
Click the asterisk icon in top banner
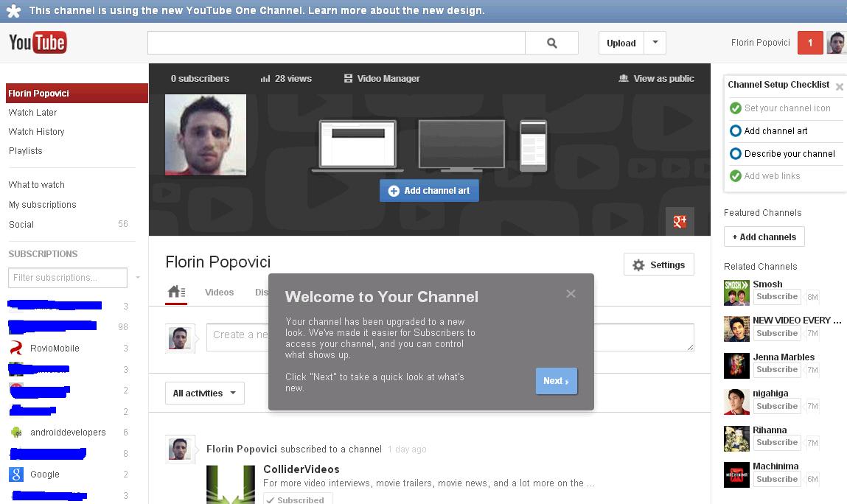(x=13, y=11)
